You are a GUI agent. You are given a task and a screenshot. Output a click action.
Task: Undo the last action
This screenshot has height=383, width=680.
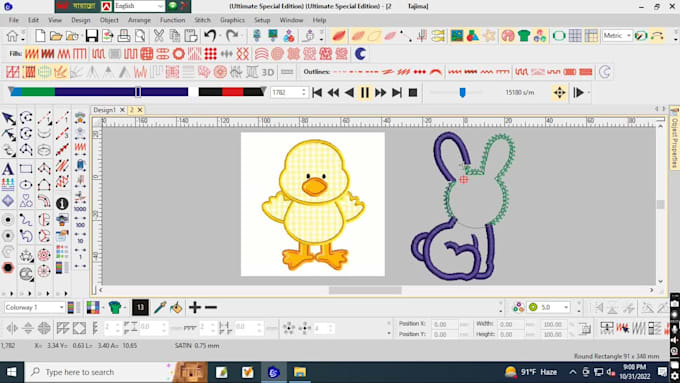click(x=210, y=36)
